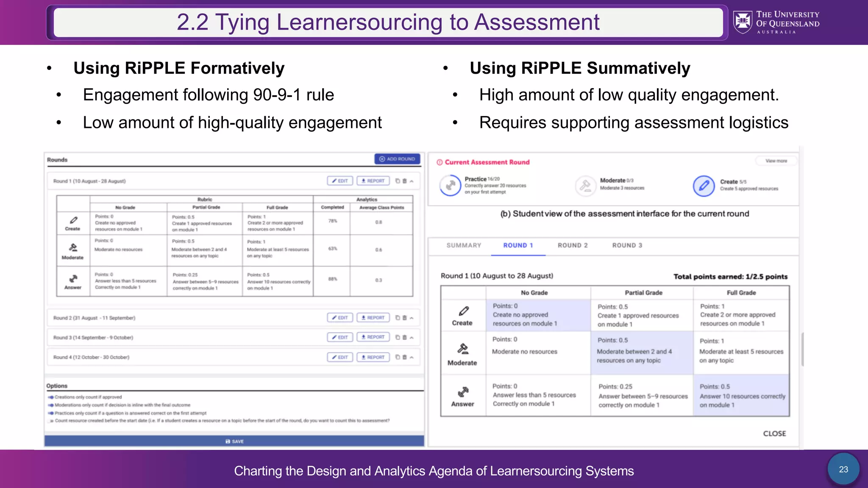Select the ROUND 1 tab

(x=518, y=245)
